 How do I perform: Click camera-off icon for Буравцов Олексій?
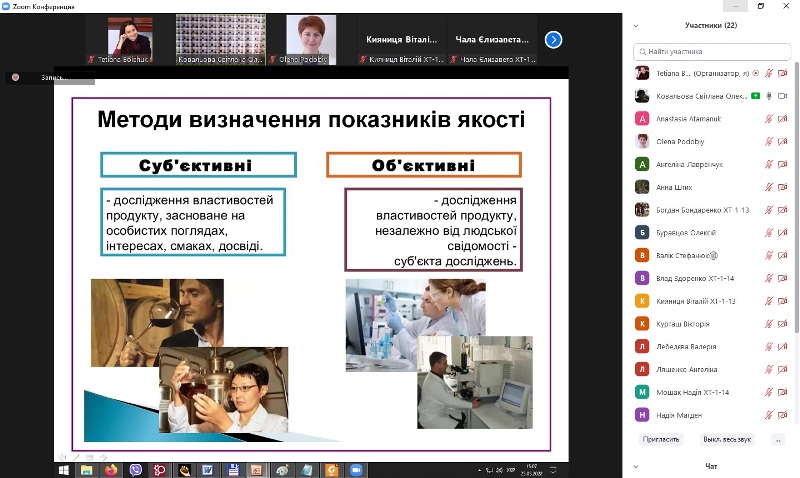point(782,233)
